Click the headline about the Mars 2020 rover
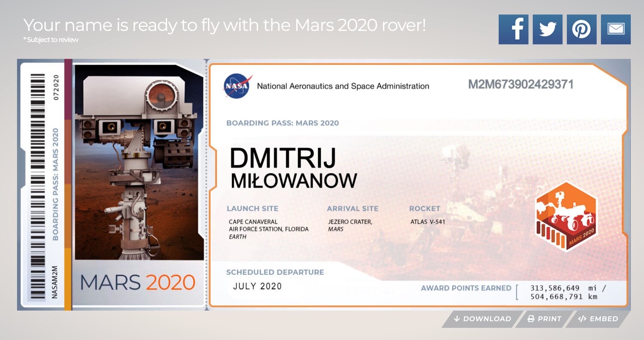 pyautogui.click(x=225, y=25)
